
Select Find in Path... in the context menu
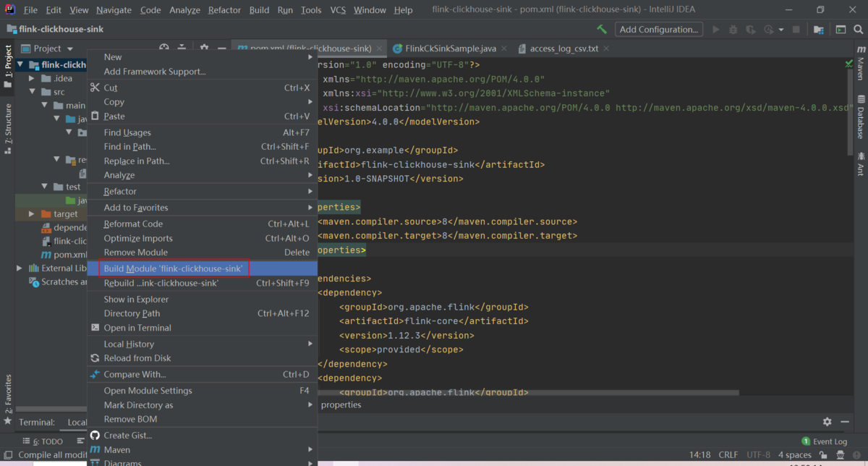203,147
